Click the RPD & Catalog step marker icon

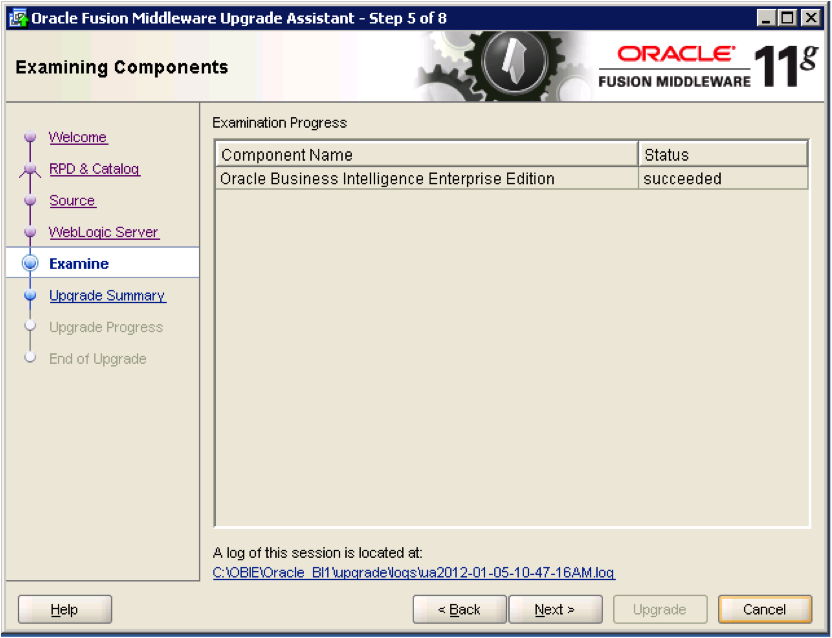[x=30, y=169]
